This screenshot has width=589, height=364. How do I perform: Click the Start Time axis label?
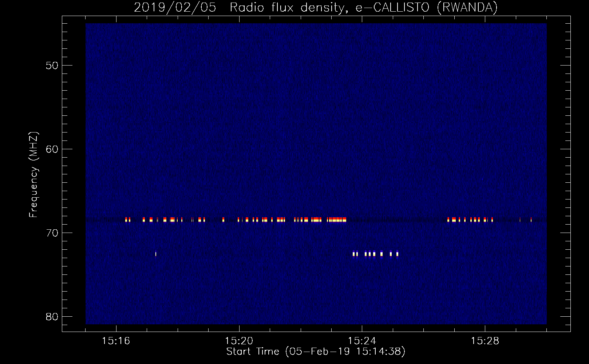click(x=316, y=352)
